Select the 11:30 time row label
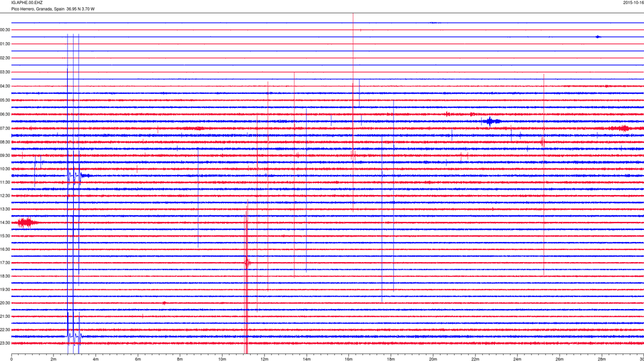This screenshot has height=362, width=644. (x=5, y=182)
